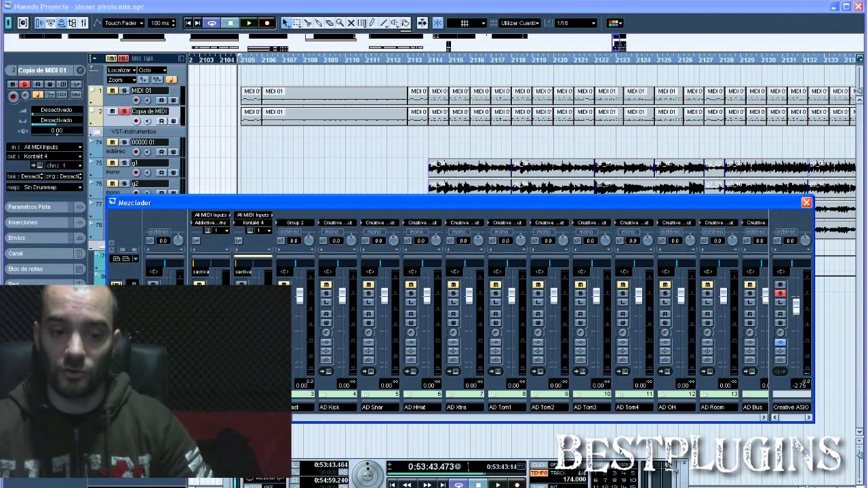Mute the AD Kick mixer channel

(326, 285)
